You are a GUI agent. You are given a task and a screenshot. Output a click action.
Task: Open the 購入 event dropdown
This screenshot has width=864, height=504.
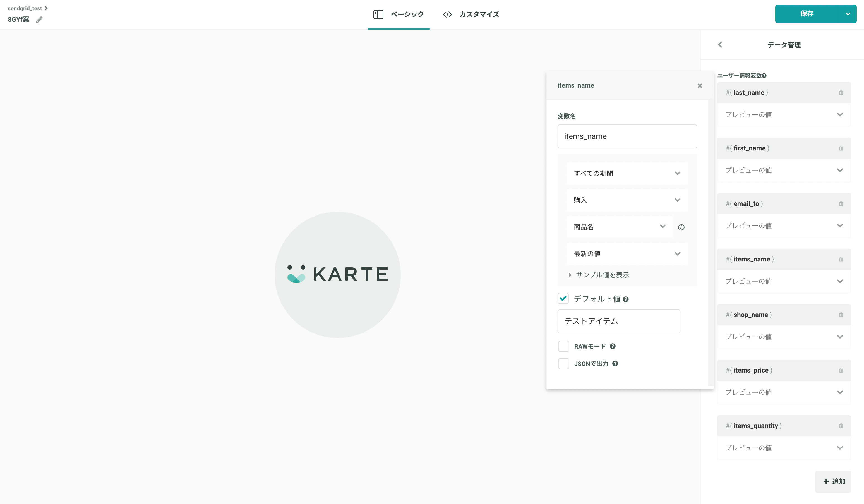627,200
